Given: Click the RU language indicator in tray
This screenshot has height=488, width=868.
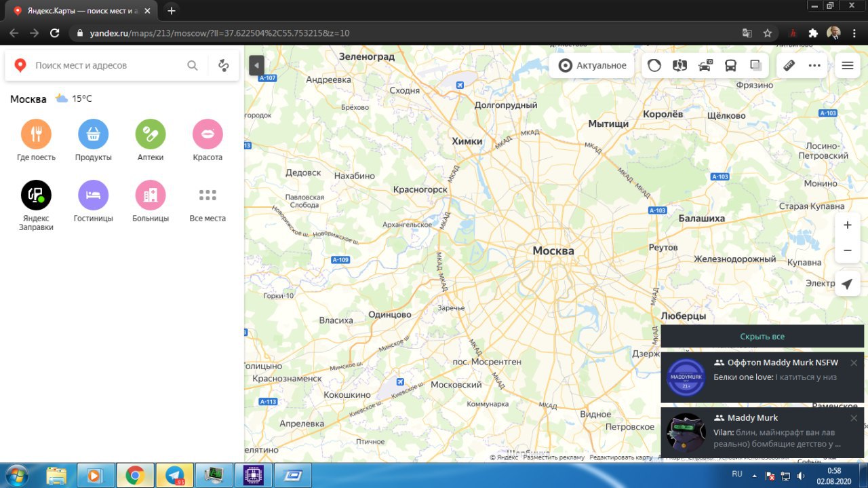Looking at the screenshot, I should 737,474.
